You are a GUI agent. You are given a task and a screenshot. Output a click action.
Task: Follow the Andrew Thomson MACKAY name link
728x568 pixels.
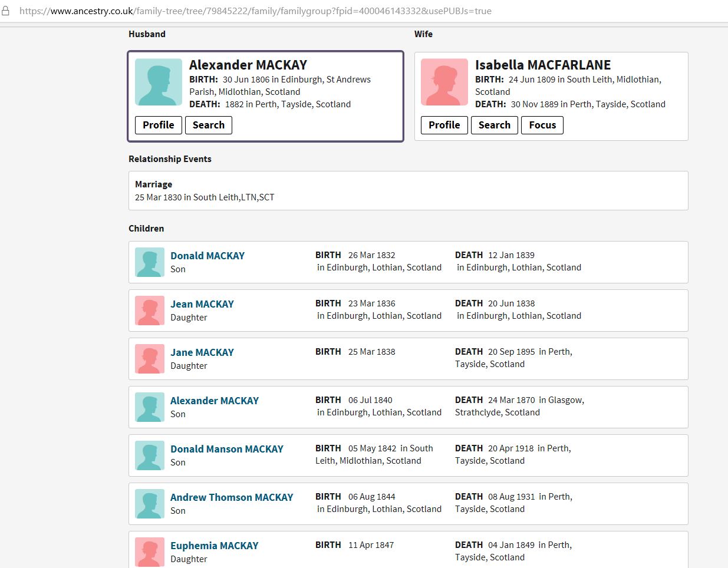pos(231,497)
